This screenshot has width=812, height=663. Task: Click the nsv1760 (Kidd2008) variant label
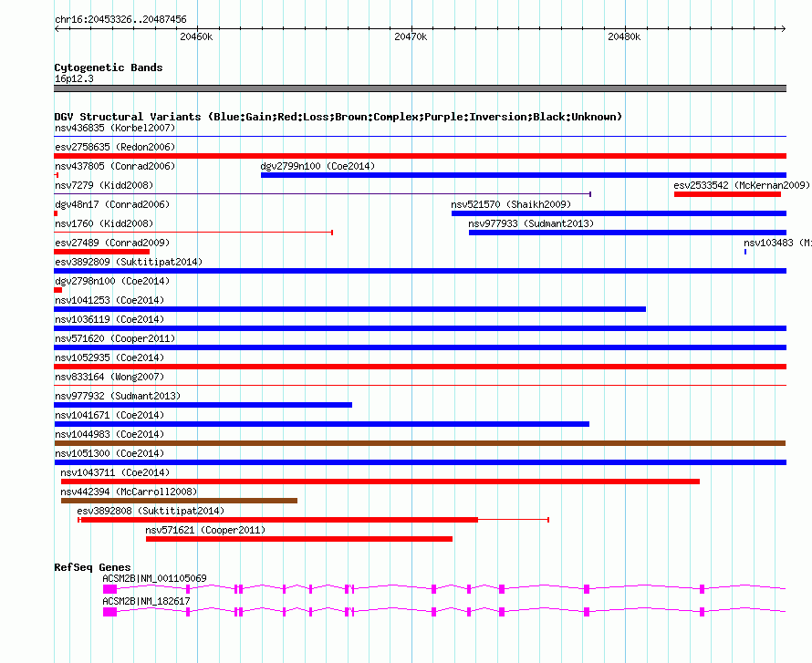(x=104, y=223)
